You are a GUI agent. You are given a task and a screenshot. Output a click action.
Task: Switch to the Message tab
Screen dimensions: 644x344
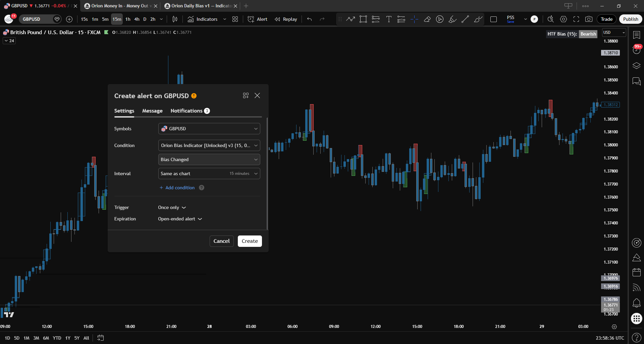pos(152,111)
